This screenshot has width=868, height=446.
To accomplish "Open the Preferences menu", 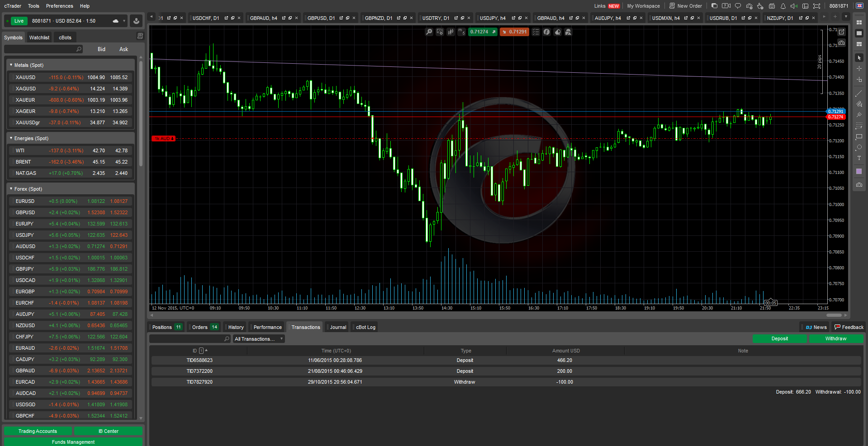I will click(59, 6).
